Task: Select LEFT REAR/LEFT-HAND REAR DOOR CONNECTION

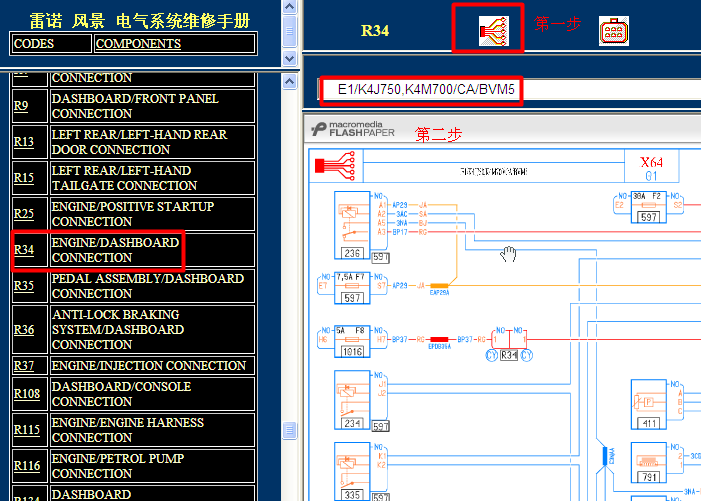Action: click(x=152, y=142)
